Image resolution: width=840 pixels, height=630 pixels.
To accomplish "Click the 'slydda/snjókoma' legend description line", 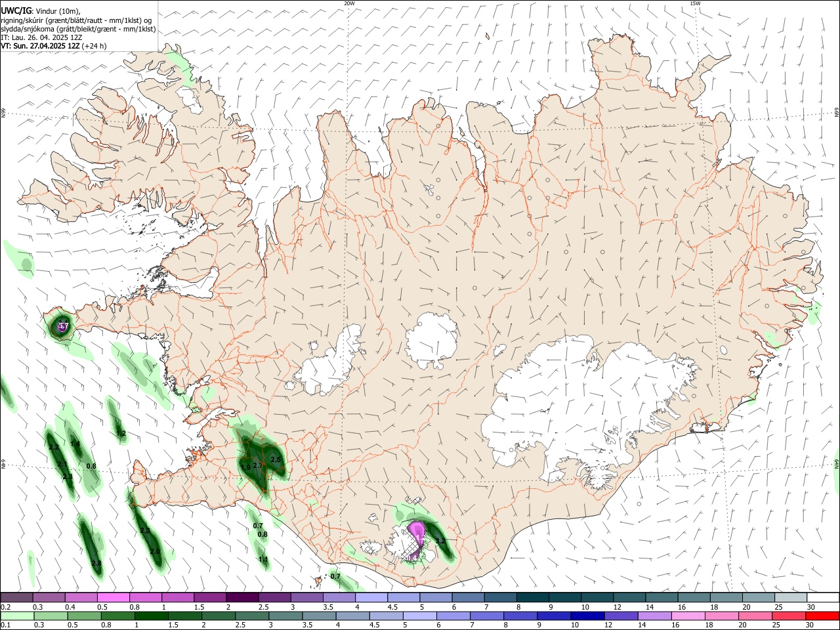I will tap(78, 29).
